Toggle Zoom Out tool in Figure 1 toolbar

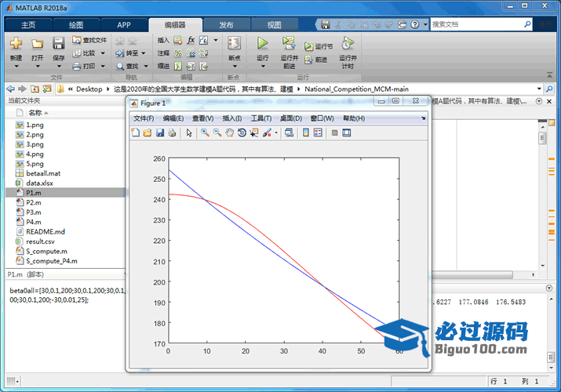217,133
